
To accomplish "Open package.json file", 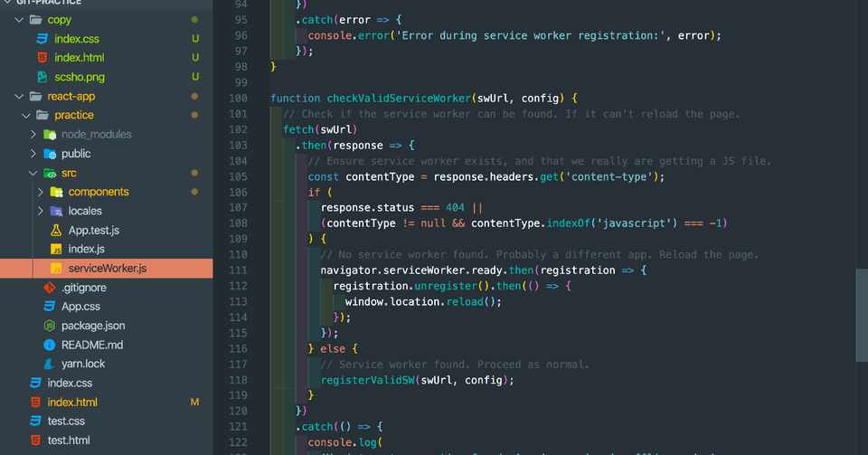I will pos(93,326).
